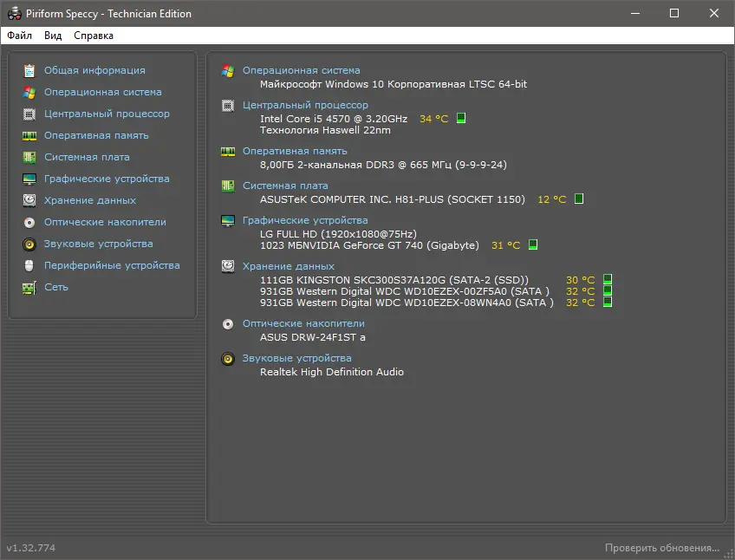Open the Справка menu
The height and width of the screenshot is (560, 735).
(x=92, y=36)
